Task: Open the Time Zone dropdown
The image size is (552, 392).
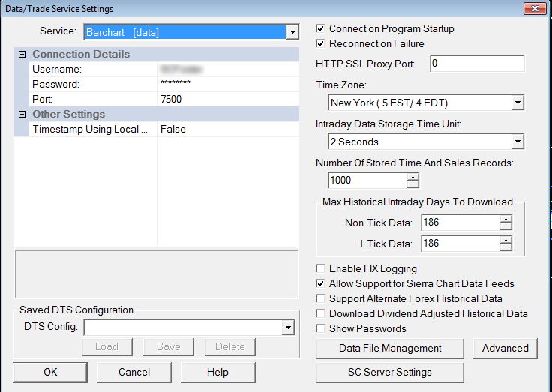Action: [517, 103]
